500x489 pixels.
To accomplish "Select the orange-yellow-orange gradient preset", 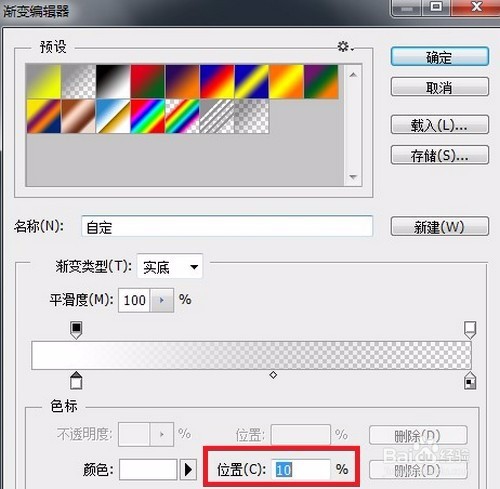I will [x=286, y=82].
